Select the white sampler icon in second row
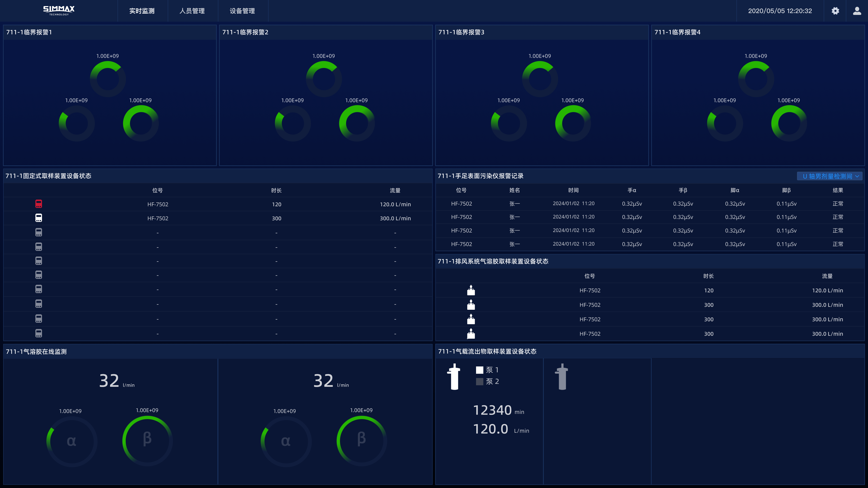Image resolution: width=868 pixels, height=488 pixels. click(39, 218)
